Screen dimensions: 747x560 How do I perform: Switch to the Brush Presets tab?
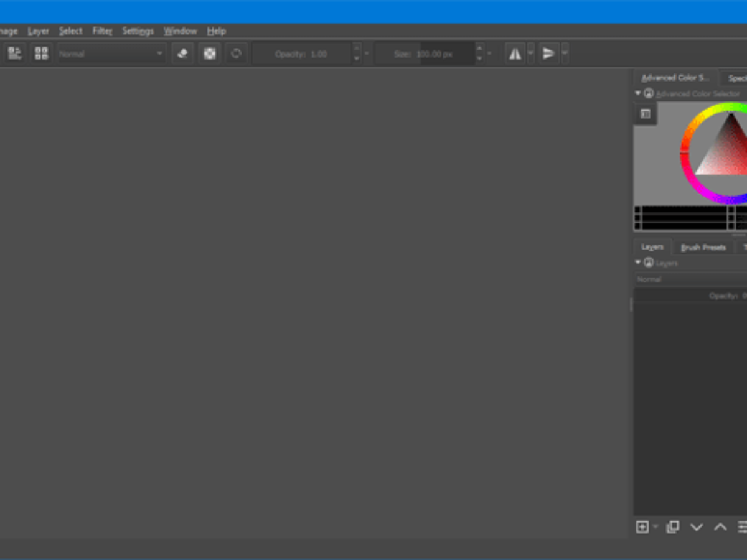coord(703,247)
